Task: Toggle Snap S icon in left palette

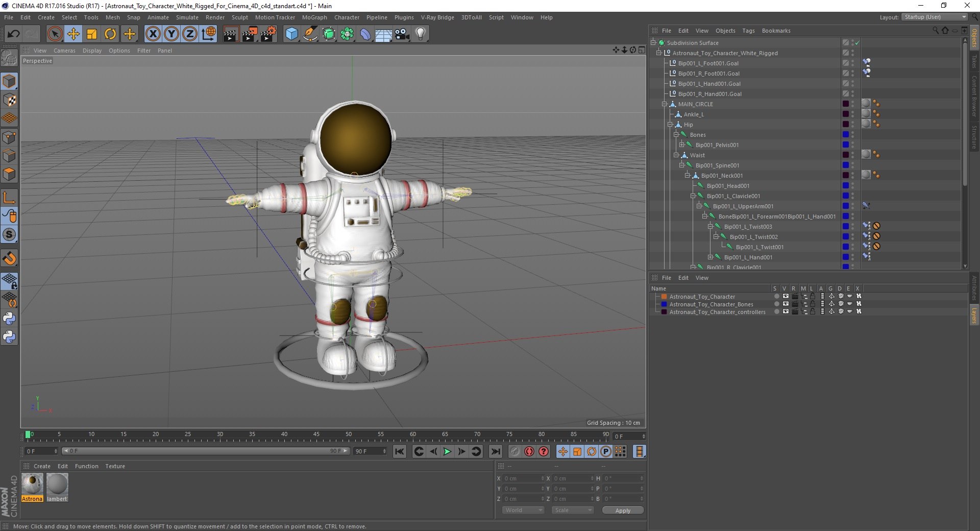Action: tap(9, 234)
